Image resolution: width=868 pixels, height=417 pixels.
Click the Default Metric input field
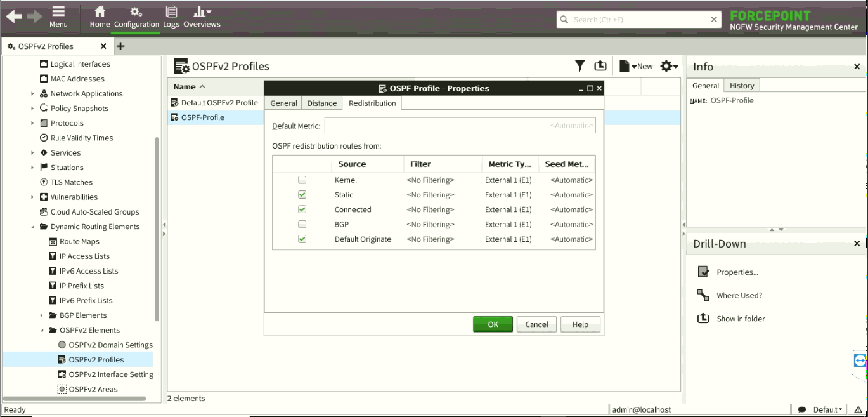tap(460, 126)
